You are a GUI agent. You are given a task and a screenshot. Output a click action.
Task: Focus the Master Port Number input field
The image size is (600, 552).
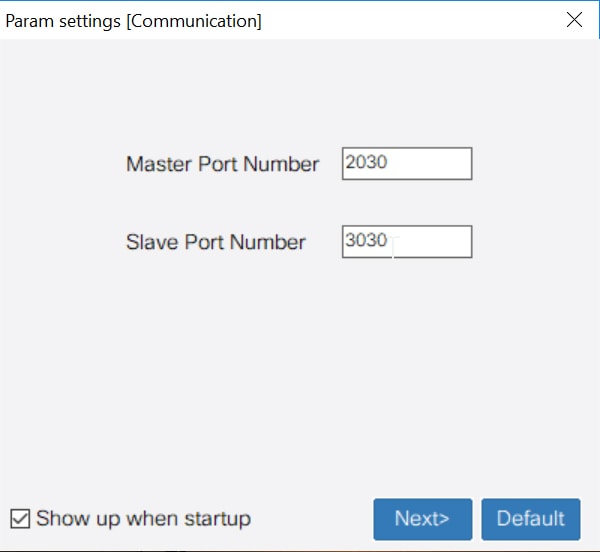pos(407,163)
